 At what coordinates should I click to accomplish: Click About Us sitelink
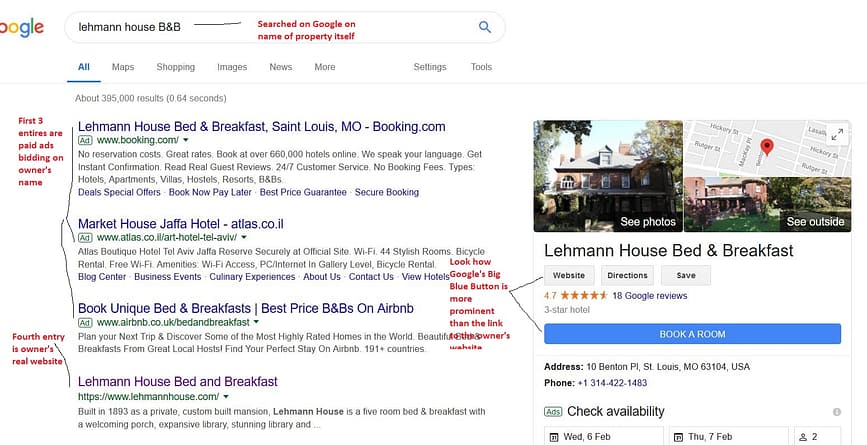(x=322, y=277)
